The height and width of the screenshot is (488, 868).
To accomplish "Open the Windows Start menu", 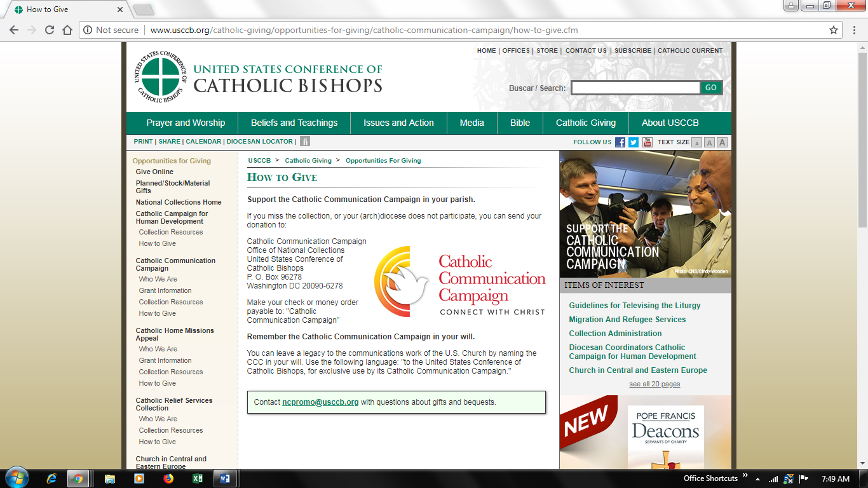I will pos(16,478).
